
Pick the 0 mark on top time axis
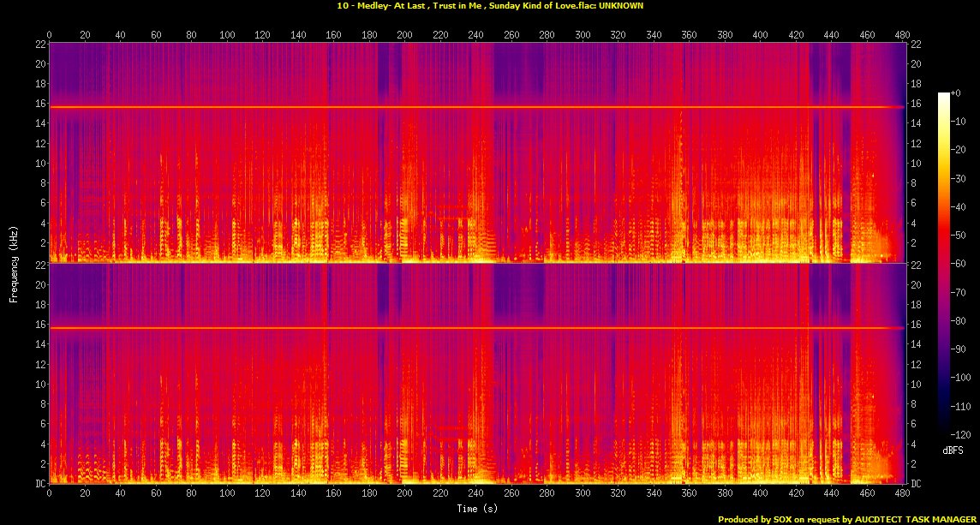pos(50,34)
